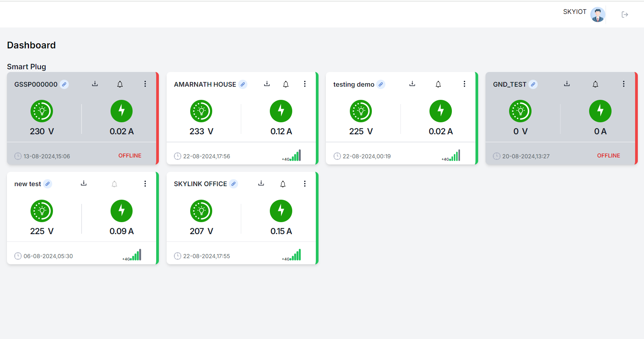Open the three-dot menu on GSSP000000 card
This screenshot has width=644, height=339.
[145, 84]
